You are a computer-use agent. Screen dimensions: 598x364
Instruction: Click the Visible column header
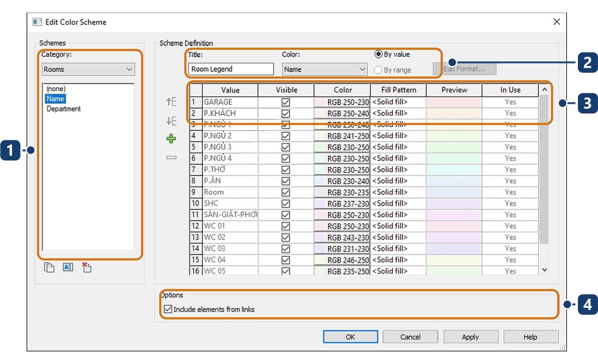tap(286, 90)
